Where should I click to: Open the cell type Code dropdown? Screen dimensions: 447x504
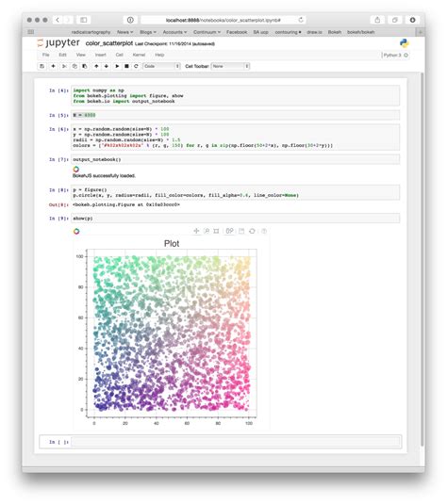pos(161,66)
